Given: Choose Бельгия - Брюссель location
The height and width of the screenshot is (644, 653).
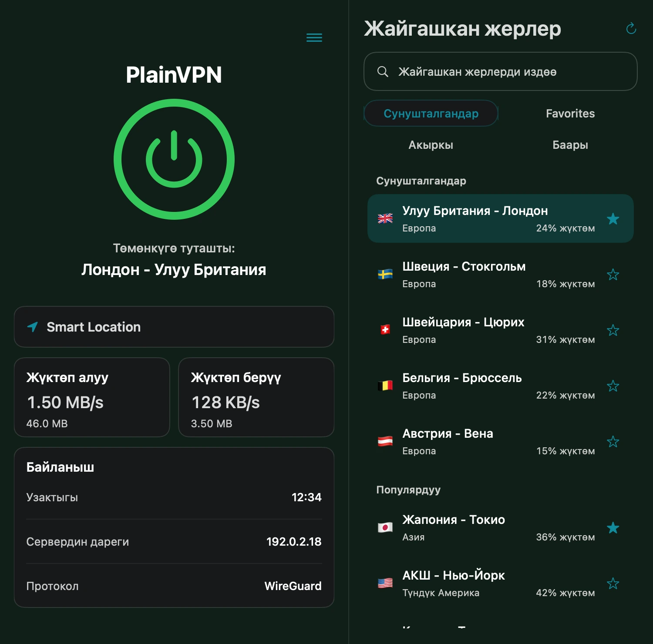Looking at the screenshot, I should pyautogui.click(x=501, y=386).
